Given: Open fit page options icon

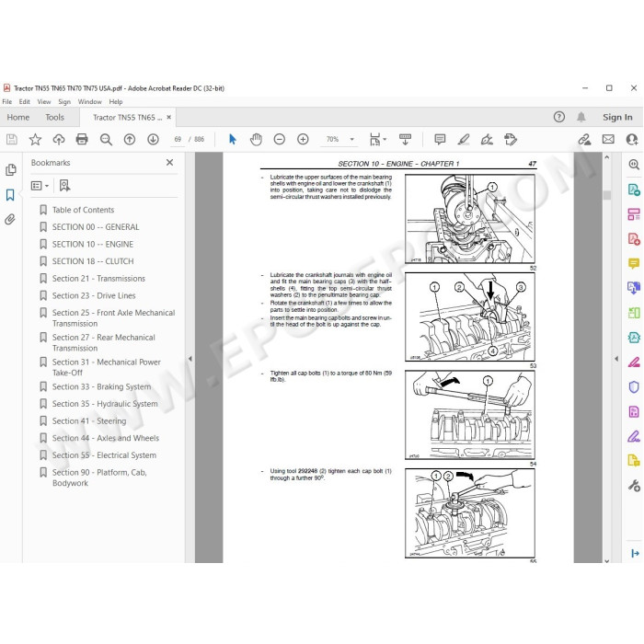Looking at the screenshot, I should click(377, 140).
